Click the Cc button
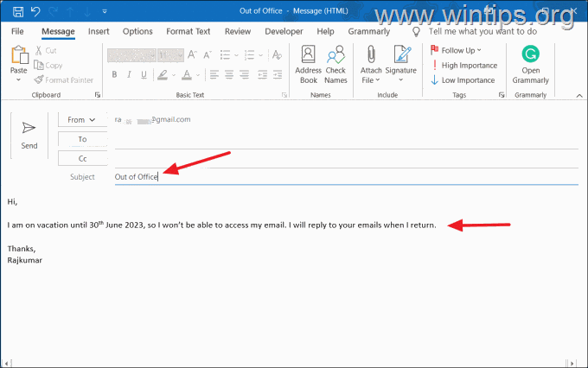The width and height of the screenshot is (588, 368). 82,159
